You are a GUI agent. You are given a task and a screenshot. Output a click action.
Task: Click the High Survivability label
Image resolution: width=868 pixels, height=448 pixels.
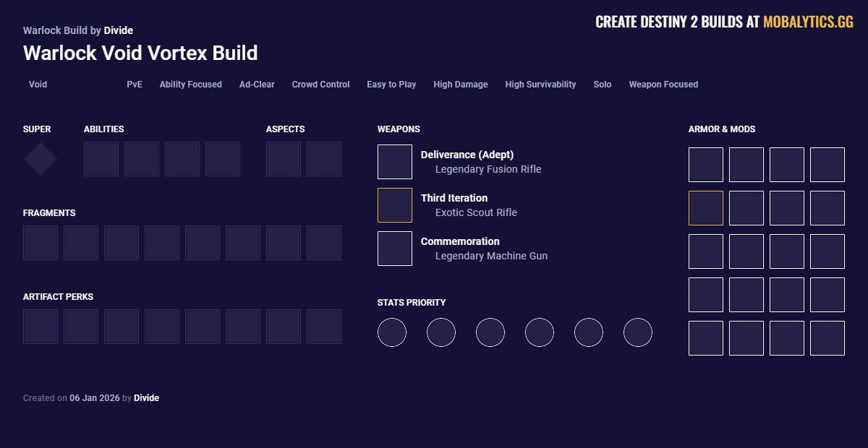point(540,85)
